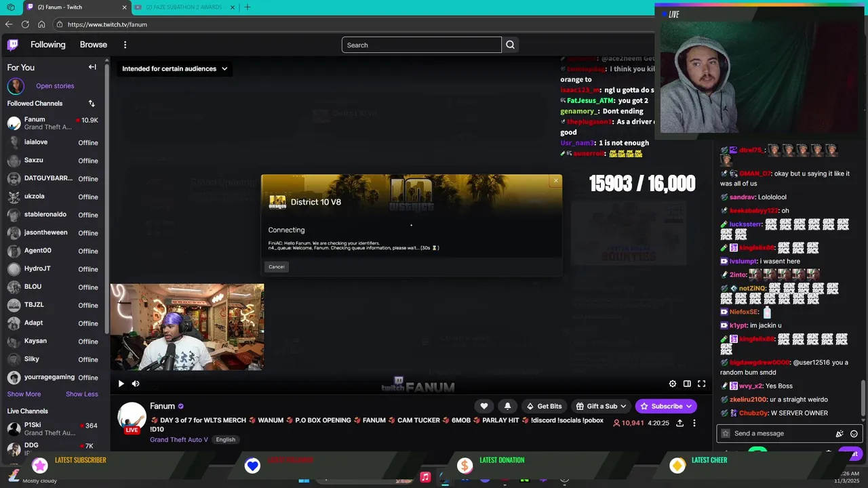
Task: Go back in the browser
Action: click(x=9, y=24)
